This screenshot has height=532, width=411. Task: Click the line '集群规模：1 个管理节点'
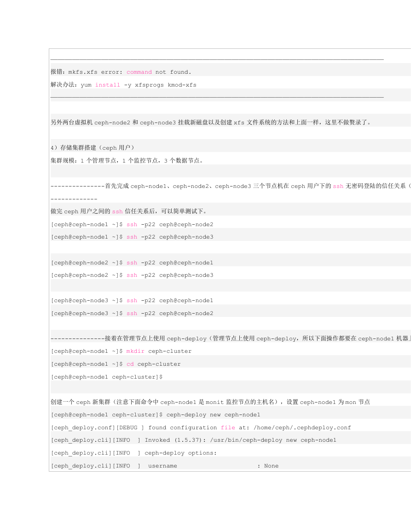click(127, 160)
